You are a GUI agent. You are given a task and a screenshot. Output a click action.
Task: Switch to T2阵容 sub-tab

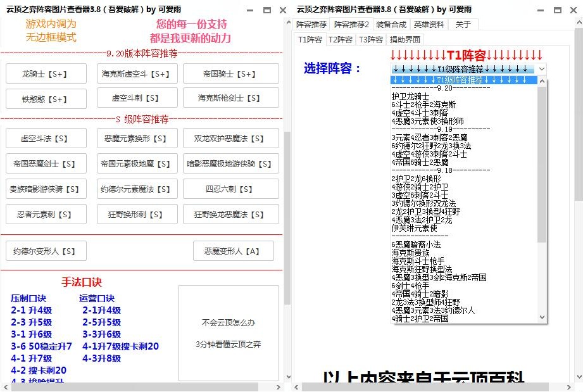(x=341, y=39)
